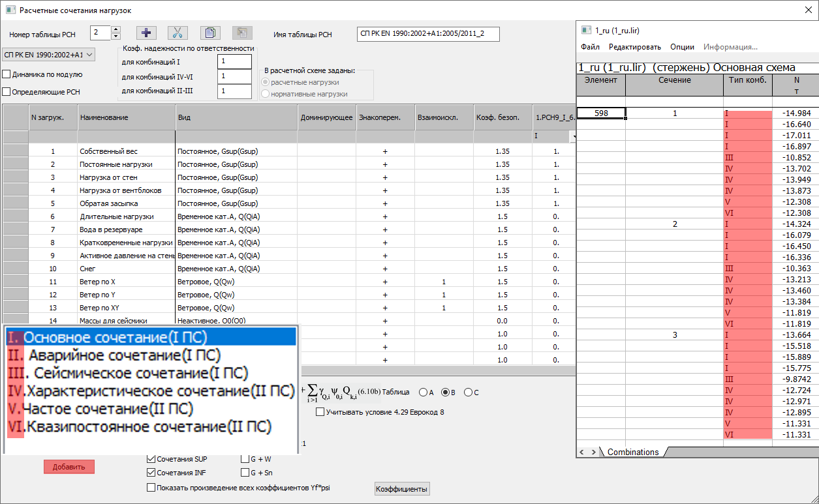Select table option radio button A
The height and width of the screenshot is (504, 819).
424,393
